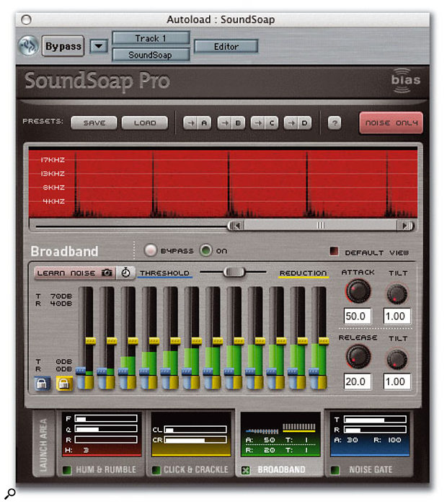The height and width of the screenshot is (504, 447).
Task: Click the Editor view button
Action: 226,47
